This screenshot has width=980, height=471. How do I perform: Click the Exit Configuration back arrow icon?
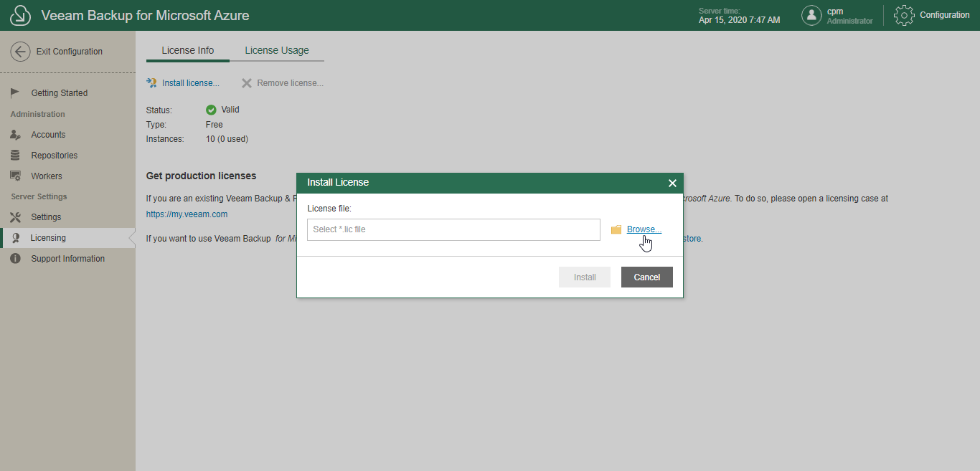pyautogui.click(x=20, y=52)
